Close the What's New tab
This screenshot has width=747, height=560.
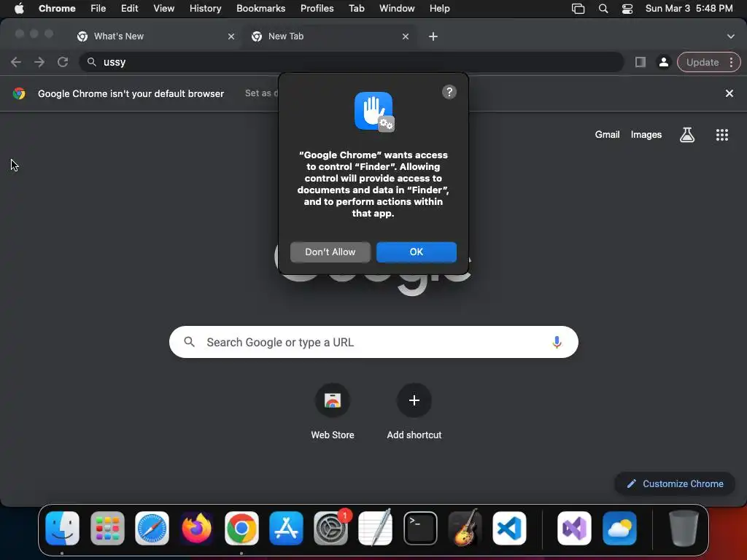(231, 36)
